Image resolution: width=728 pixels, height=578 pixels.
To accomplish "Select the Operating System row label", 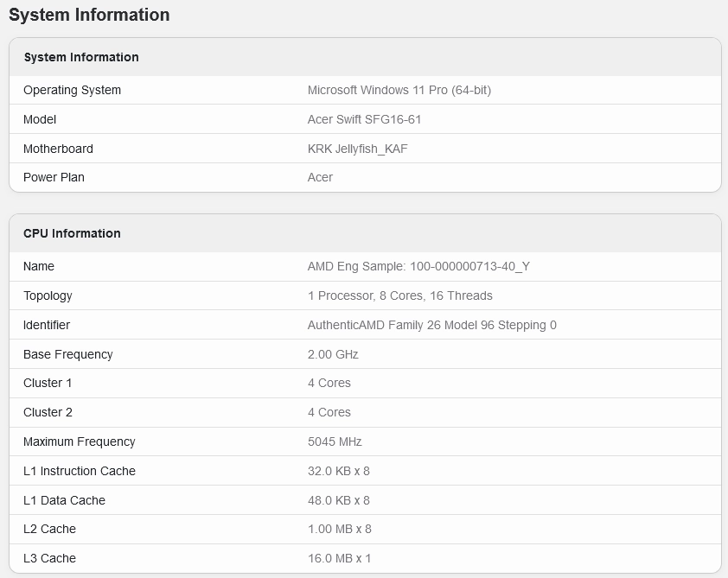I will (x=72, y=90).
